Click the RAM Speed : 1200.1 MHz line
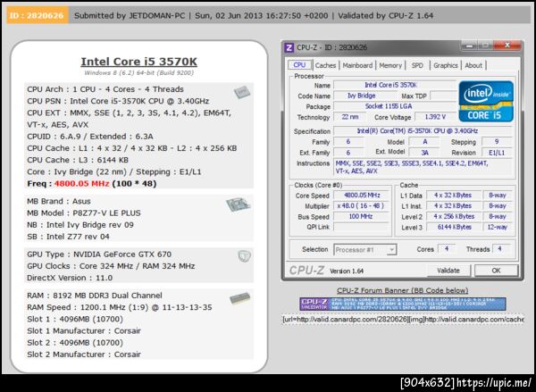This screenshot has height=392, width=536. coord(120,307)
